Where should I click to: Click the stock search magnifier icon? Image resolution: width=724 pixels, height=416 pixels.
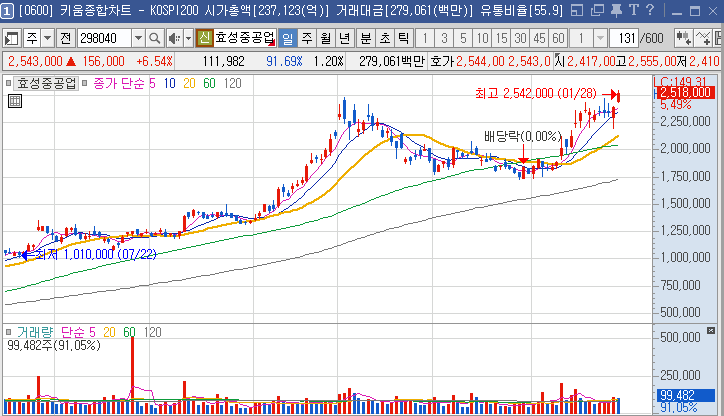click(x=155, y=38)
